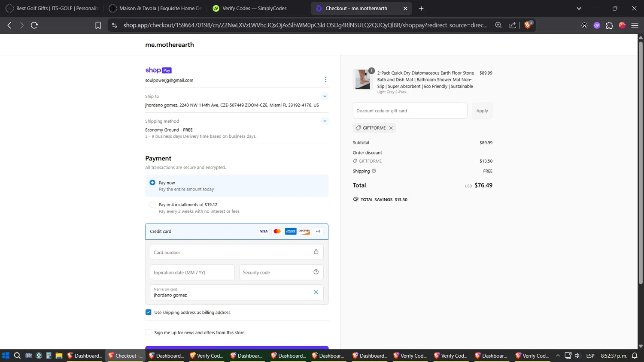Open the notifications bell in the system tray
The height and width of the screenshot is (362, 644).
(x=635, y=356)
